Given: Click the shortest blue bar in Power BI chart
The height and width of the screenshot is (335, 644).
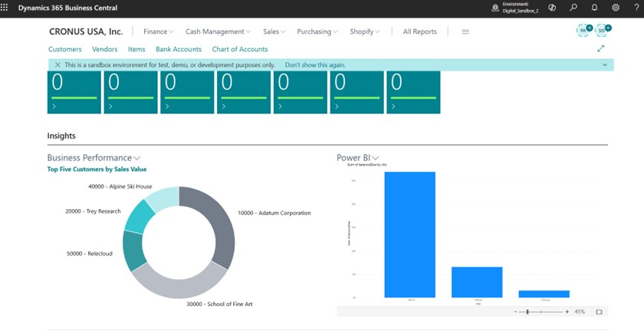Looking at the screenshot, I should coord(544,294).
